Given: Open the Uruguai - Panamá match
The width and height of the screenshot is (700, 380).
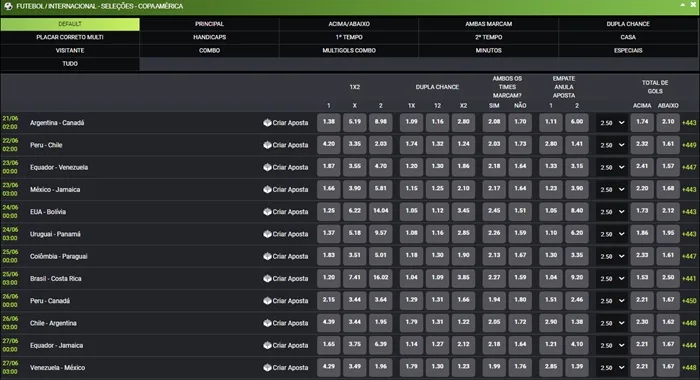Looking at the screenshot, I should click(55, 234).
